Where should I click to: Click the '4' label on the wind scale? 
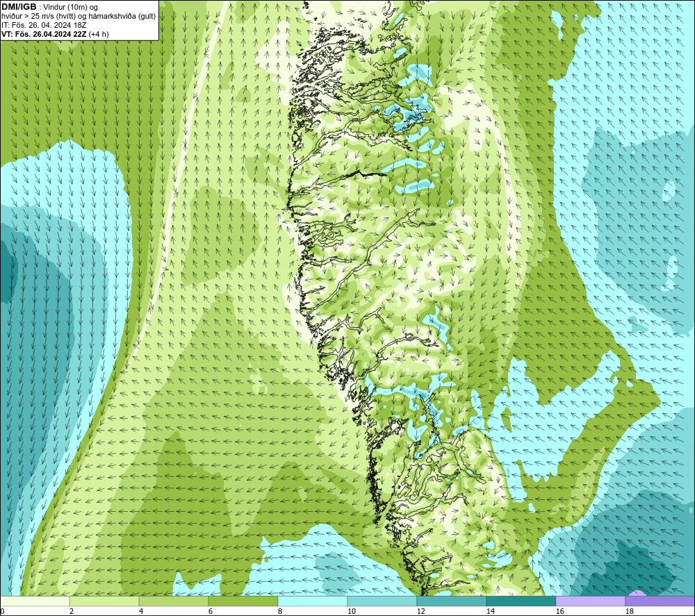coord(141,611)
